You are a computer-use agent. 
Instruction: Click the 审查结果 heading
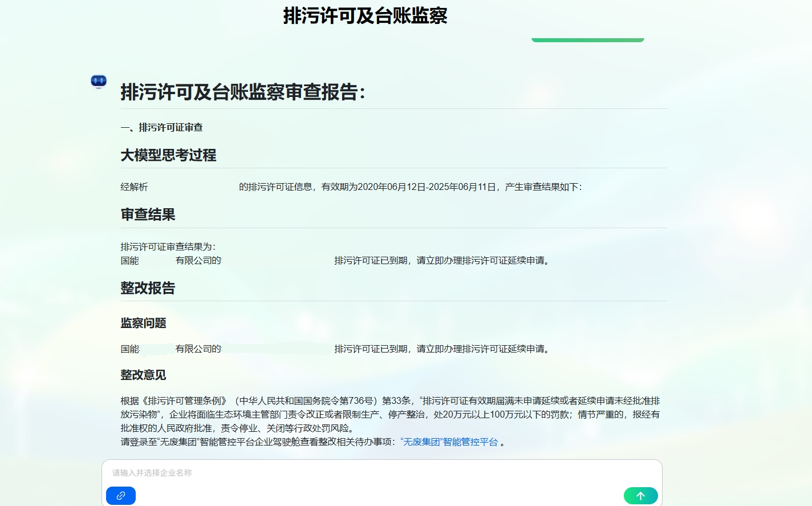[148, 214]
